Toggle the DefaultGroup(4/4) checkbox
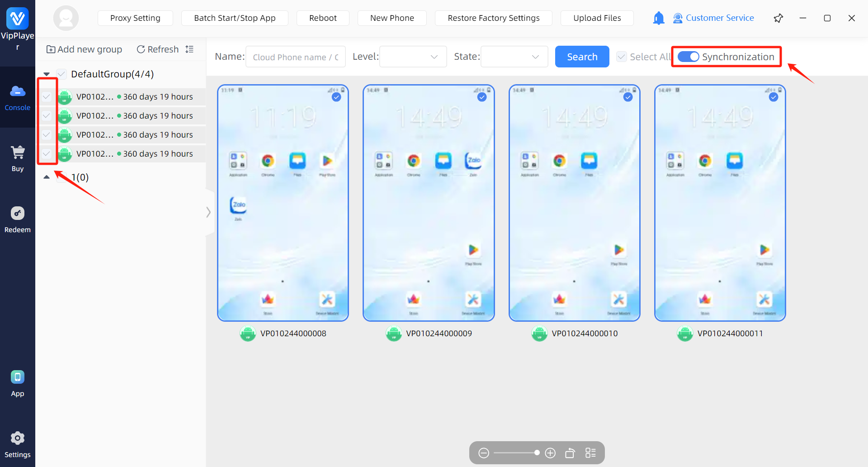The width and height of the screenshot is (868, 467). (61, 74)
